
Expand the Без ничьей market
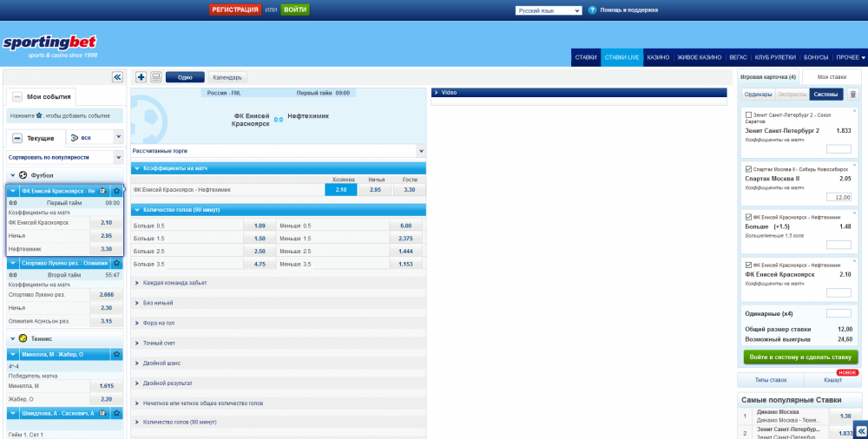pyautogui.click(x=279, y=303)
